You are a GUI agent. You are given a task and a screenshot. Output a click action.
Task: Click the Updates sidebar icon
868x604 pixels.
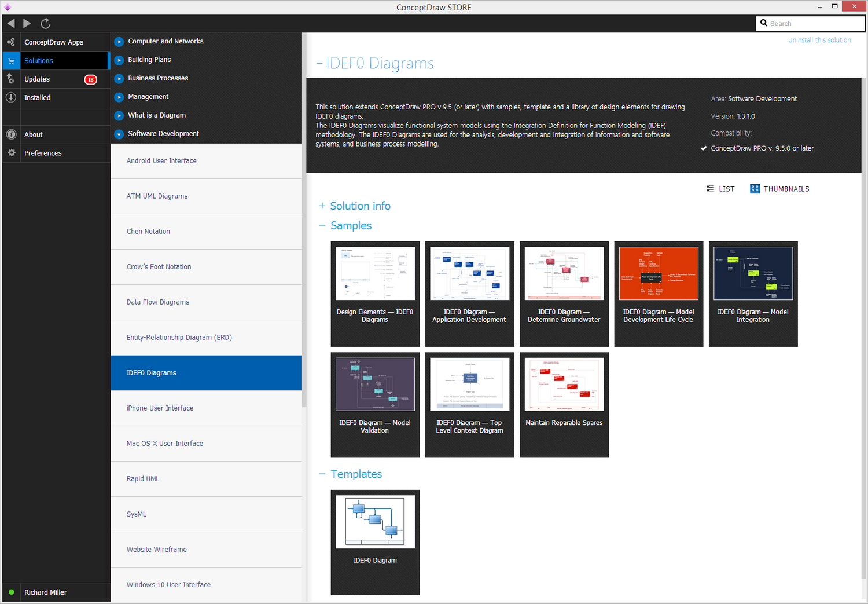click(x=11, y=79)
